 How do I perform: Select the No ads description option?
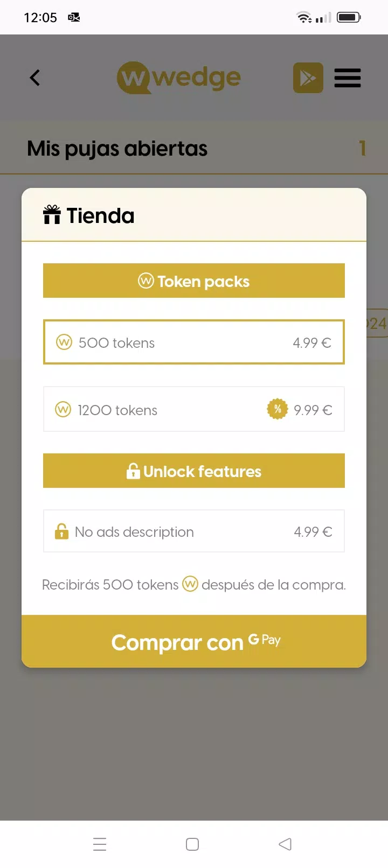193,531
